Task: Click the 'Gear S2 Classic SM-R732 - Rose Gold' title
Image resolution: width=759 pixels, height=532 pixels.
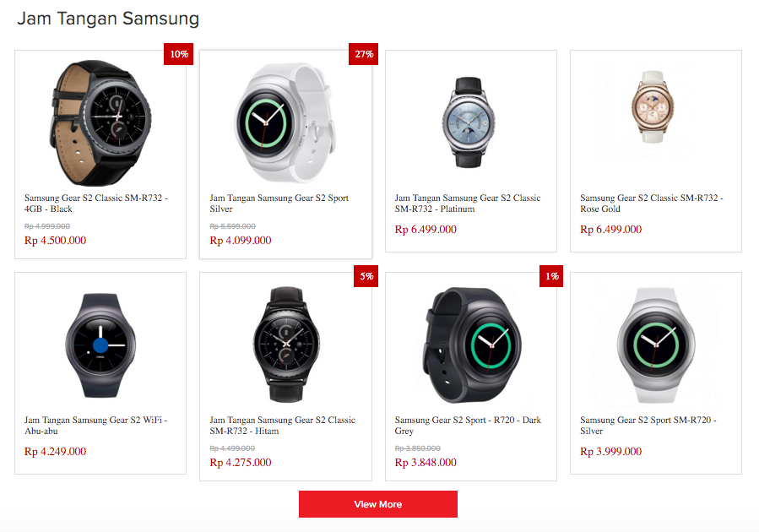Action: pyautogui.click(x=651, y=204)
